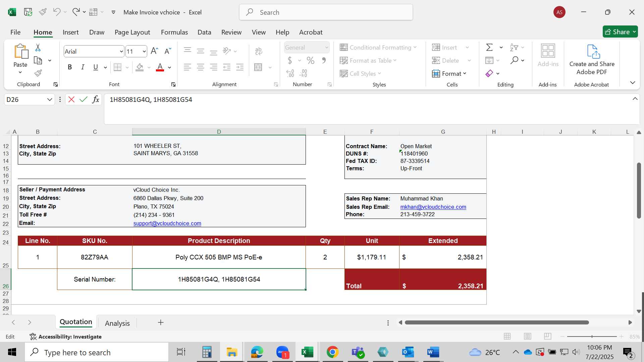644x362 pixels.
Task: Click the Clear eraser icon
Action: tap(489, 73)
